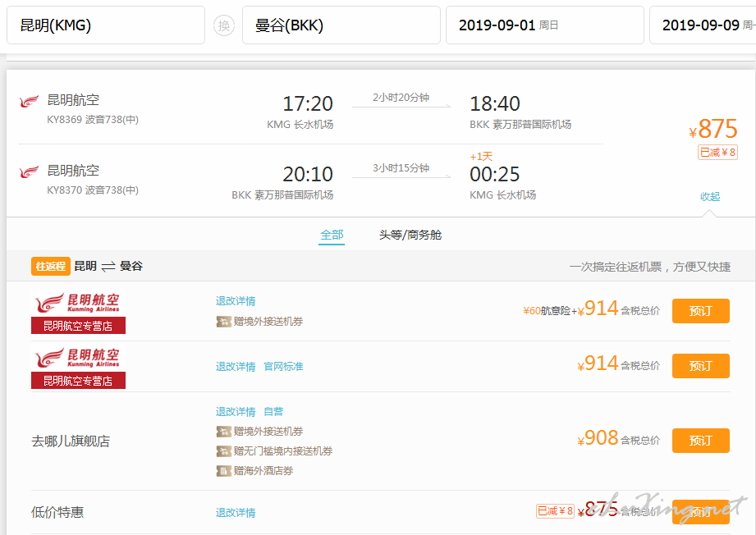Open 退改详情 for the 官网标准 offer

coord(236,367)
